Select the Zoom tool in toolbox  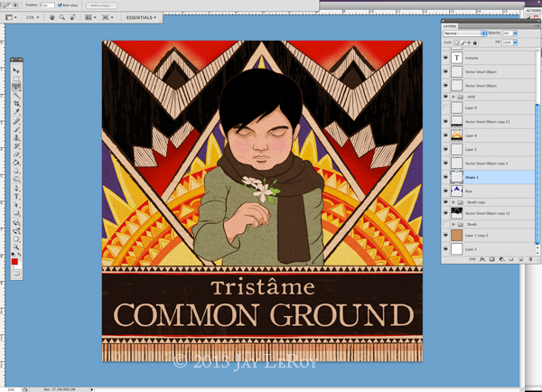point(16,247)
